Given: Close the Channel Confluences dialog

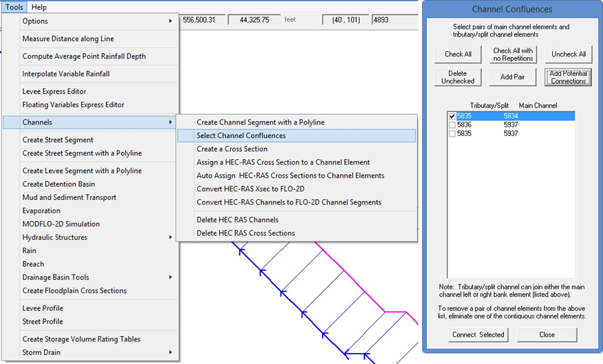Looking at the screenshot, I should (547, 335).
